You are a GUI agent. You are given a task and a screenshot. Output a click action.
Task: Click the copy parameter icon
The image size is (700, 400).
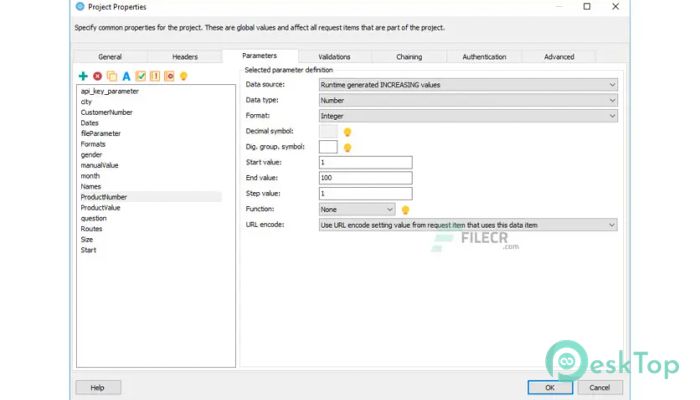[x=112, y=76]
